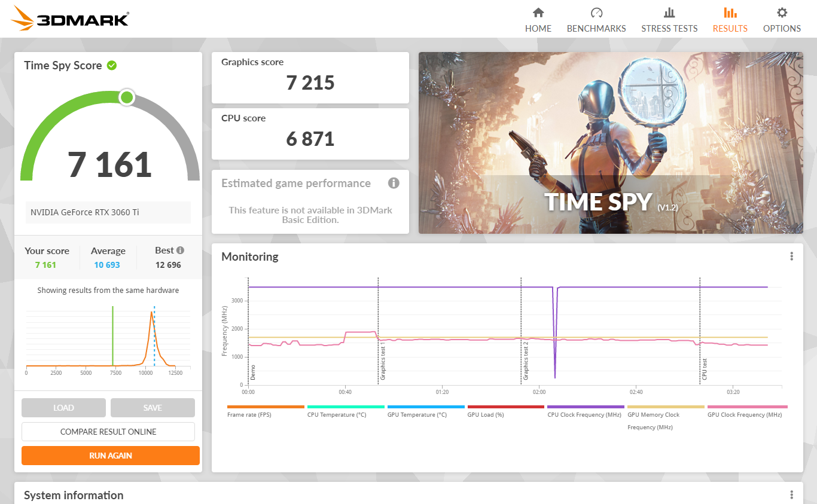The width and height of the screenshot is (817, 504).
Task: Click the Best score 12 696
Action: (x=168, y=265)
